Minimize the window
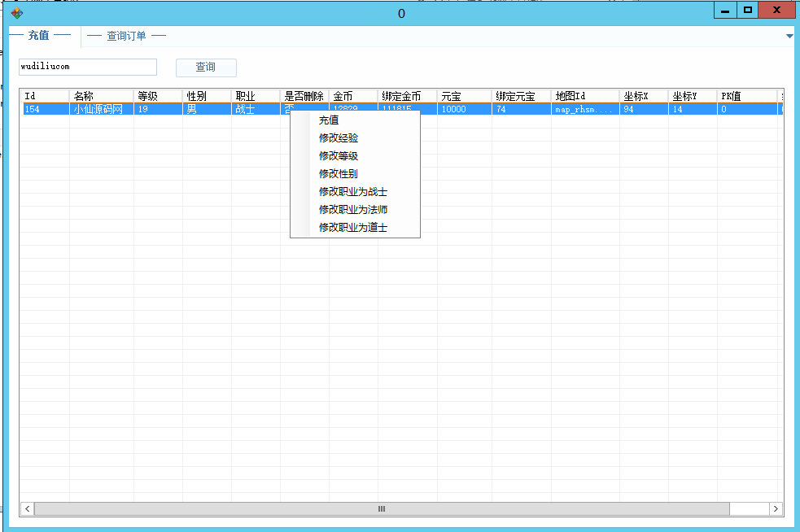This screenshot has height=532, width=800. [725, 11]
